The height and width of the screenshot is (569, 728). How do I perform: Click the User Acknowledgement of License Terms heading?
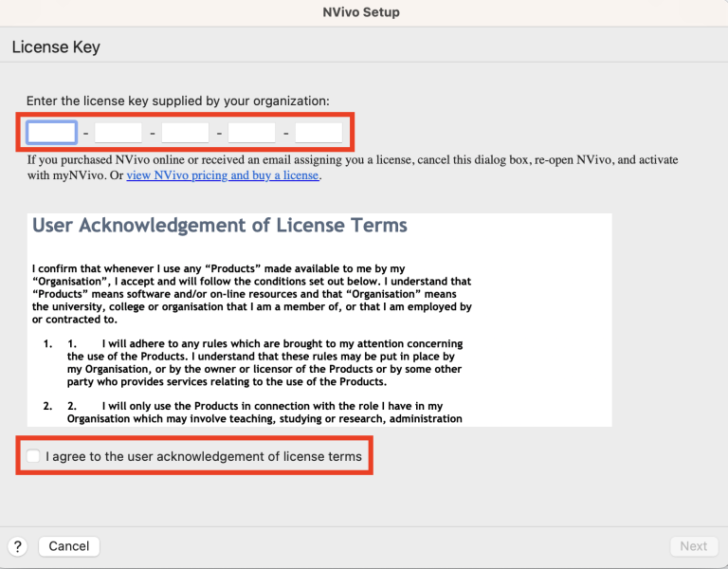(220, 226)
